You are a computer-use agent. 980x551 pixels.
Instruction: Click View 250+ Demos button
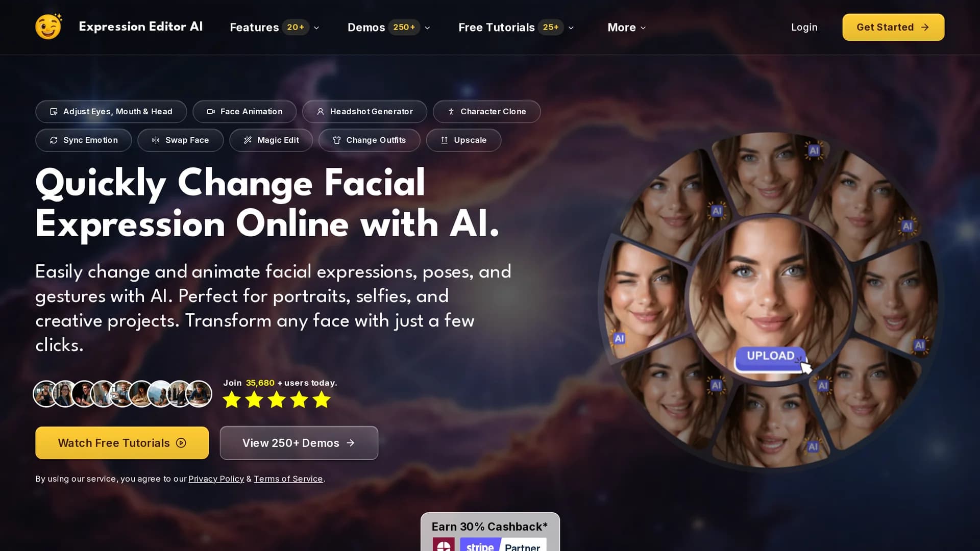coord(299,443)
